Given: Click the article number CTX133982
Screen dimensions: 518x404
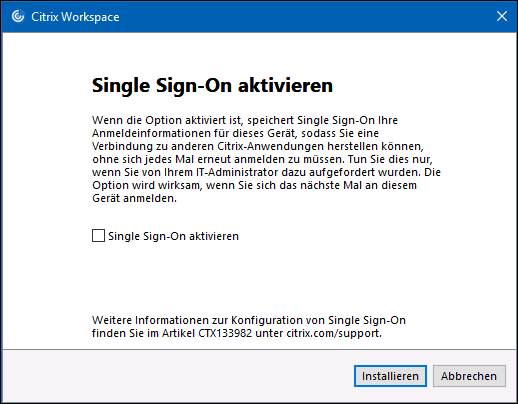Looking at the screenshot, I should click(x=225, y=333).
